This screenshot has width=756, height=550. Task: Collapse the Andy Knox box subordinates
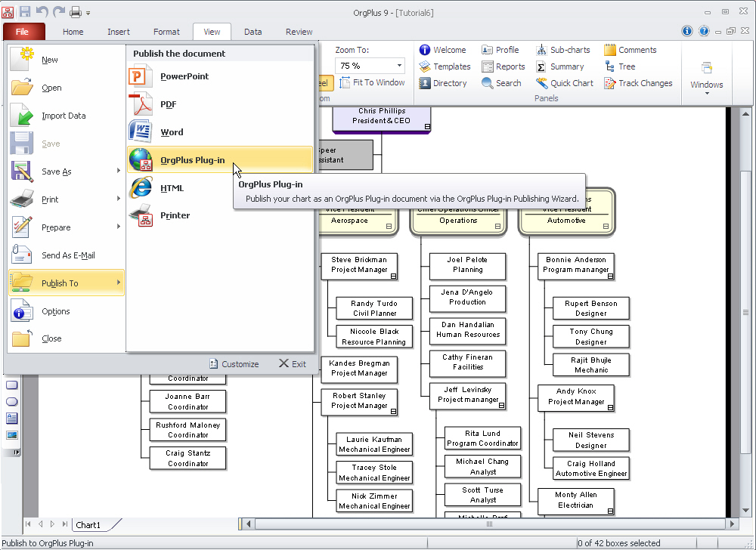point(610,408)
